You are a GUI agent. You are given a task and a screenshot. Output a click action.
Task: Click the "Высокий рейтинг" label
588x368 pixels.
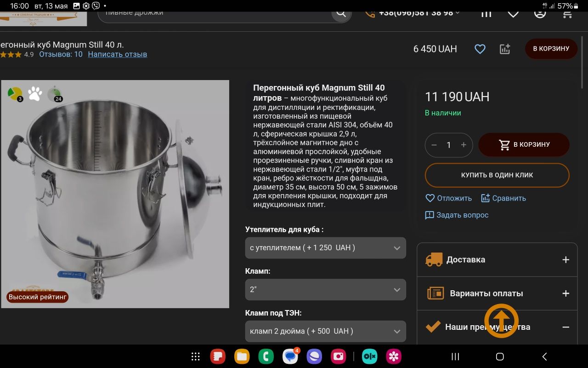pyautogui.click(x=38, y=297)
